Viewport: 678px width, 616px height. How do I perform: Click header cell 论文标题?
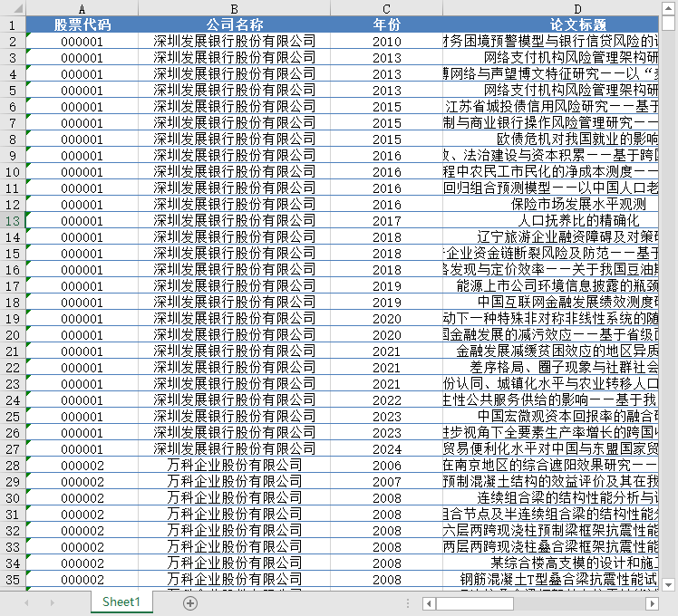click(550, 25)
